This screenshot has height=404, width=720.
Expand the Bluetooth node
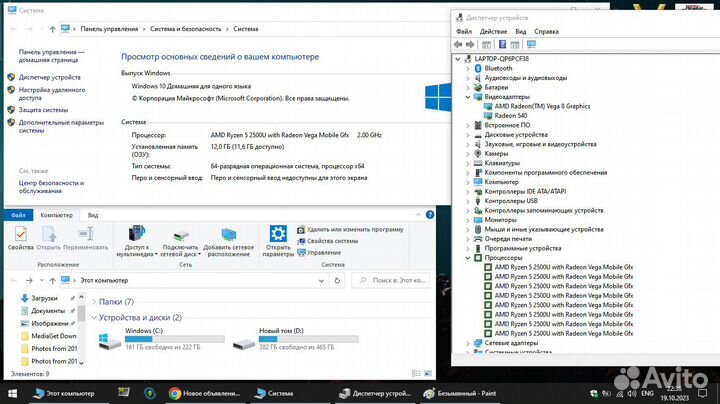click(468, 68)
